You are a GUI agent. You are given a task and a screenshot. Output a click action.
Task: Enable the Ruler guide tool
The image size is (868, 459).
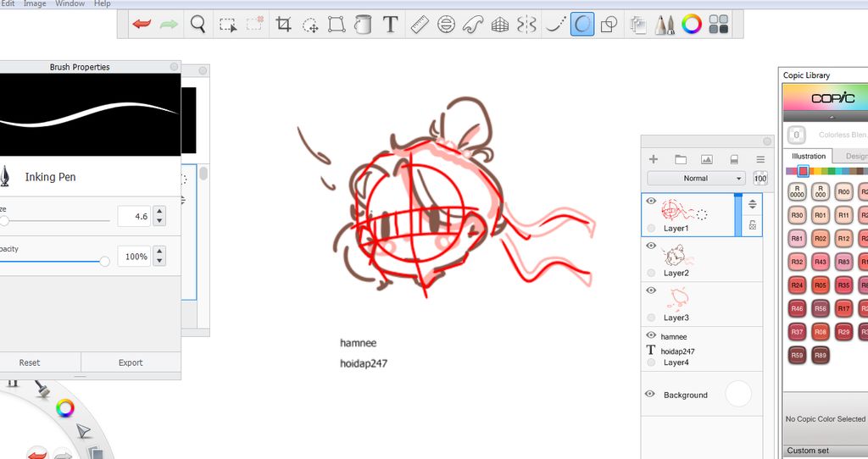[420, 25]
